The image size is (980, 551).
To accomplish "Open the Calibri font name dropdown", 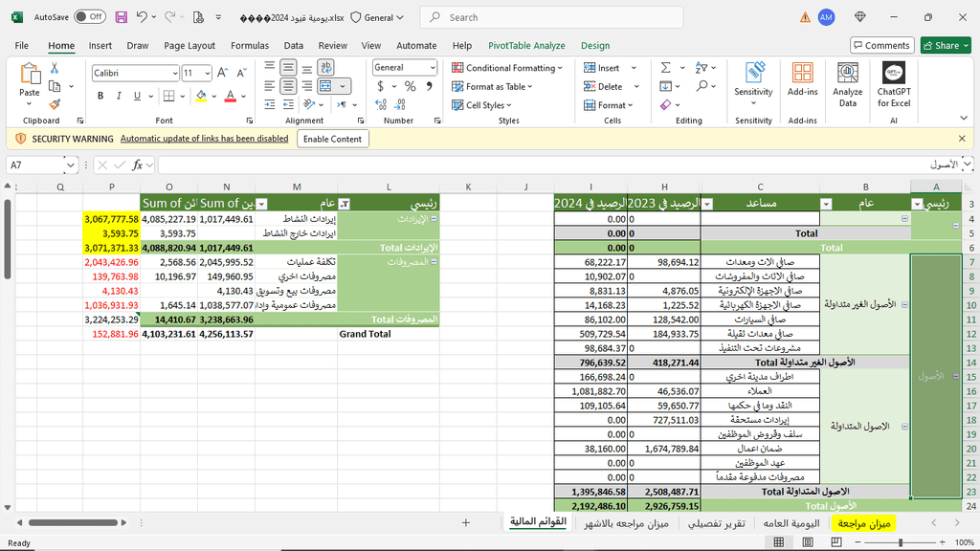I will [173, 74].
